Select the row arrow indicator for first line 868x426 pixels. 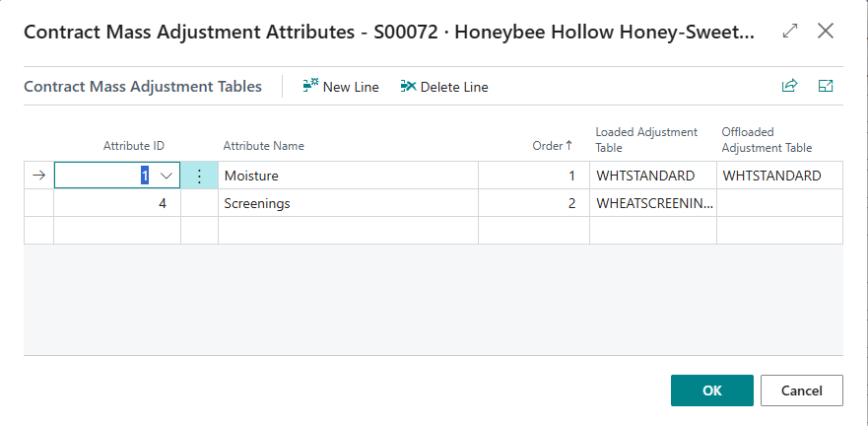tap(38, 176)
